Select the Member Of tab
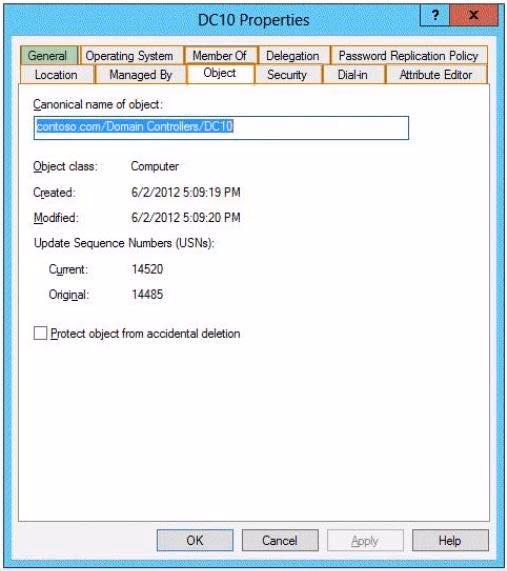This screenshot has height=571, width=507. pyautogui.click(x=221, y=56)
